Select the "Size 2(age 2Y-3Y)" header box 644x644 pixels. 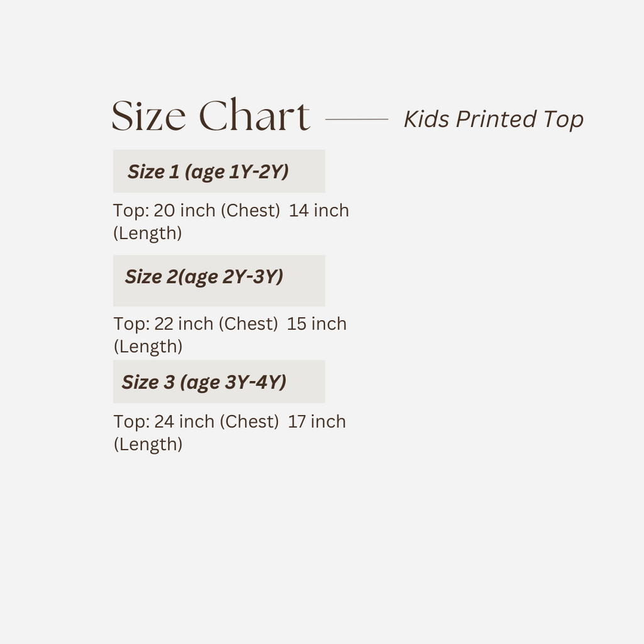click(219, 280)
